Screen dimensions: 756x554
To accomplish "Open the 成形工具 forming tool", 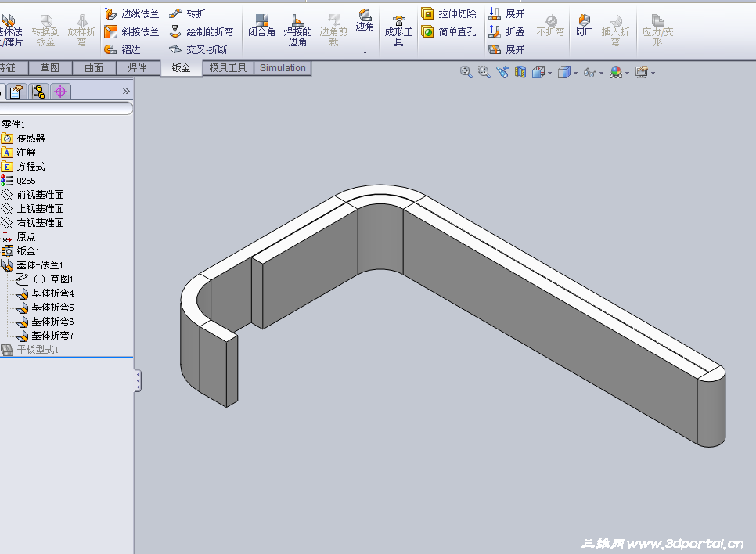I will coord(398,31).
